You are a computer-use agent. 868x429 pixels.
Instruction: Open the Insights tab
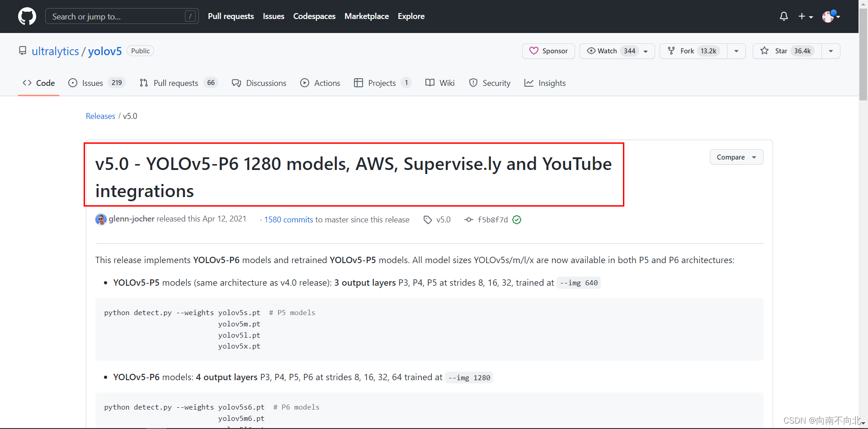click(x=545, y=83)
